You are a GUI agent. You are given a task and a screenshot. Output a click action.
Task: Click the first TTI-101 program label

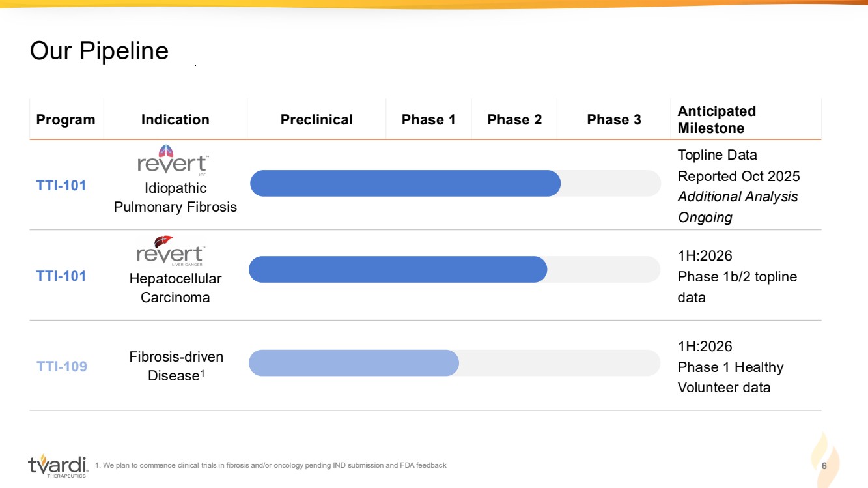tap(61, 186)
